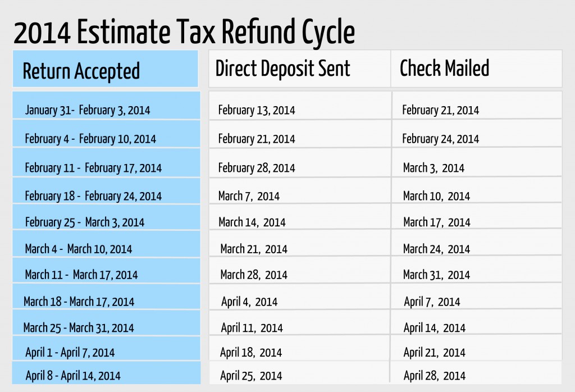Select the "Check Mailed" column header
The height and width of the screenshot is (392, 575).
pos(444,69)
